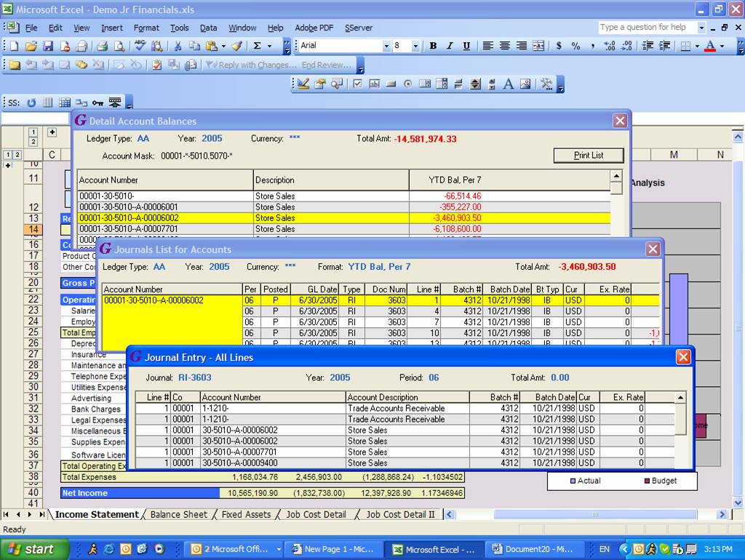Select the Label 'A' control tool
Viewport: 745px width, 560px height.
[508, 84]
